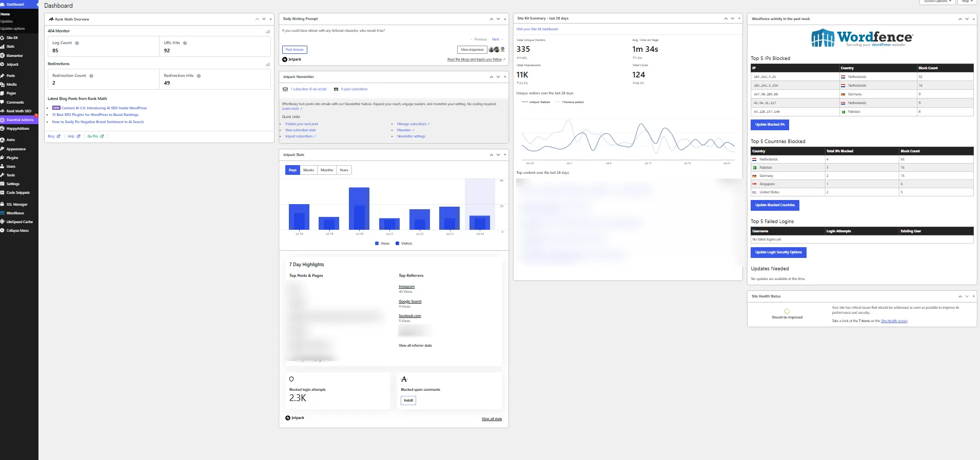
Task: Select Home in the Dashboard submenu
Action: (5, 14)
